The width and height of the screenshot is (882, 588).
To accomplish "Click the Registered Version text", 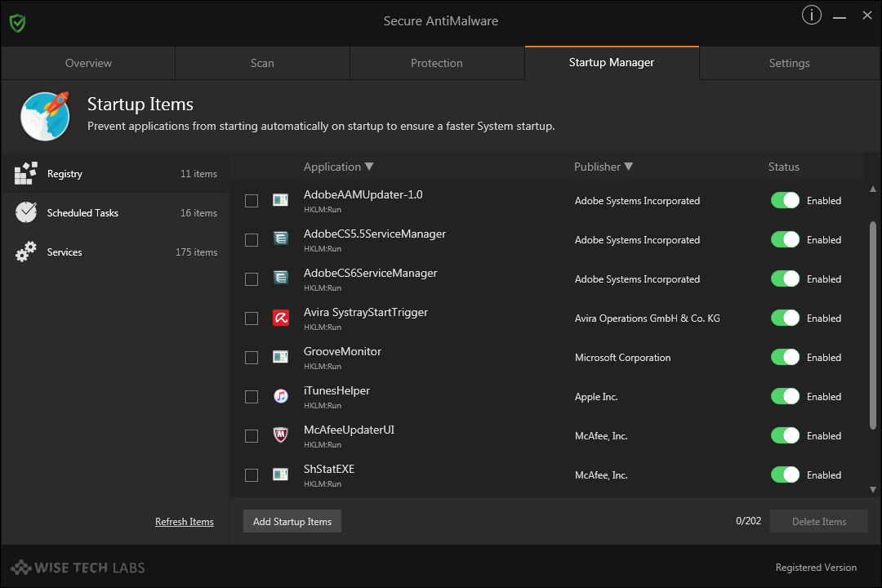I will 816,568.
